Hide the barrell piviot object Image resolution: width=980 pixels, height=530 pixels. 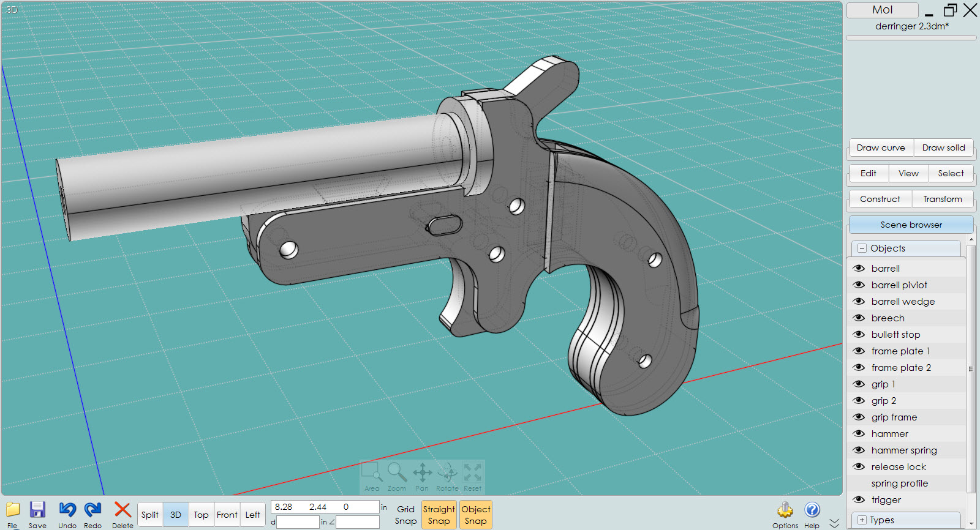859,285
